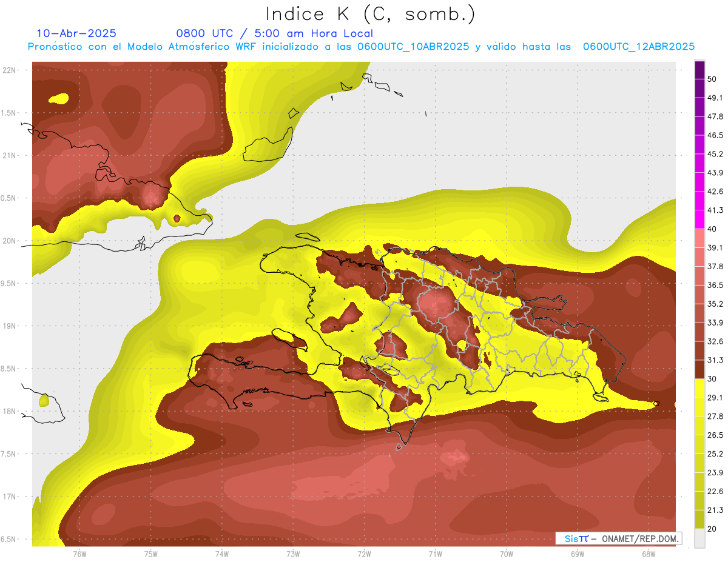The image size is (728, 562).
Task: Click the colorbar swatch between 20 and 21.3
Action: (x=699, y=520)
